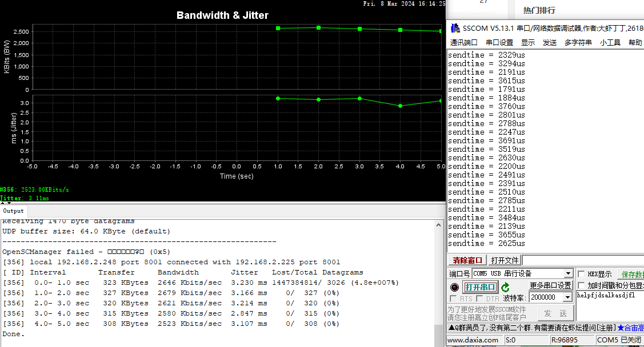Click the 'UDP buffer size: 64.0 KByte' line

point(86,231)
